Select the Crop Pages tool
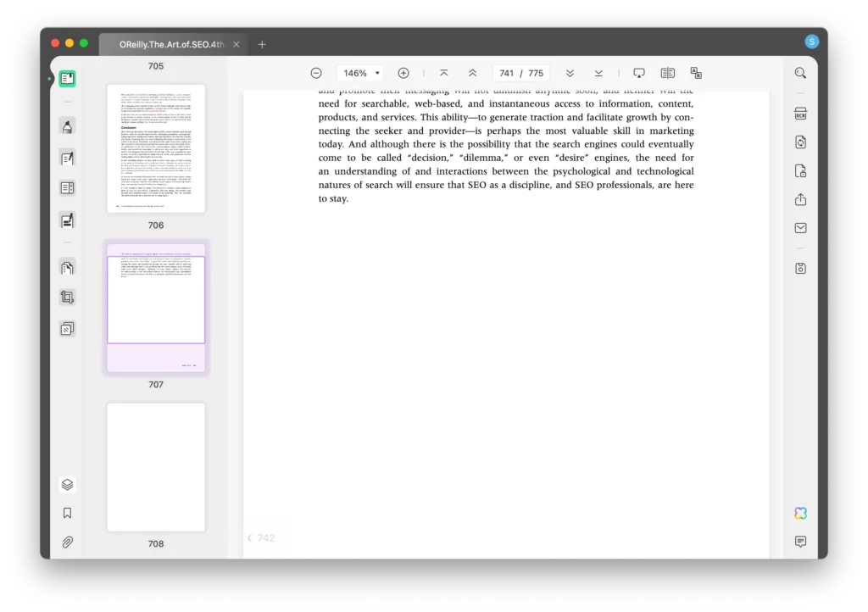Image resolution: width=868 pixels, height=612 pixels. pos(67,298)
